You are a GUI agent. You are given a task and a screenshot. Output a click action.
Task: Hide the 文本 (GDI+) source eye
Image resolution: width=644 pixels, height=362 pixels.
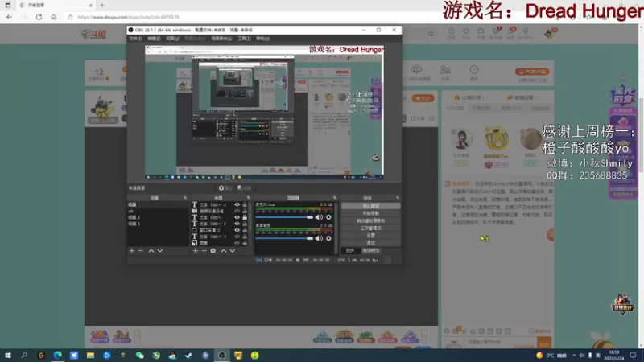[x=237, y=217]
